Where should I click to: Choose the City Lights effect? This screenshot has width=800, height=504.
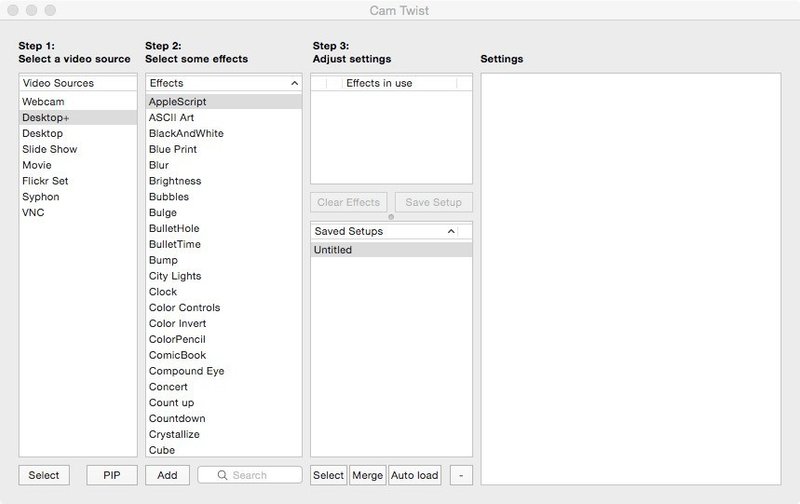coord(223,275)
